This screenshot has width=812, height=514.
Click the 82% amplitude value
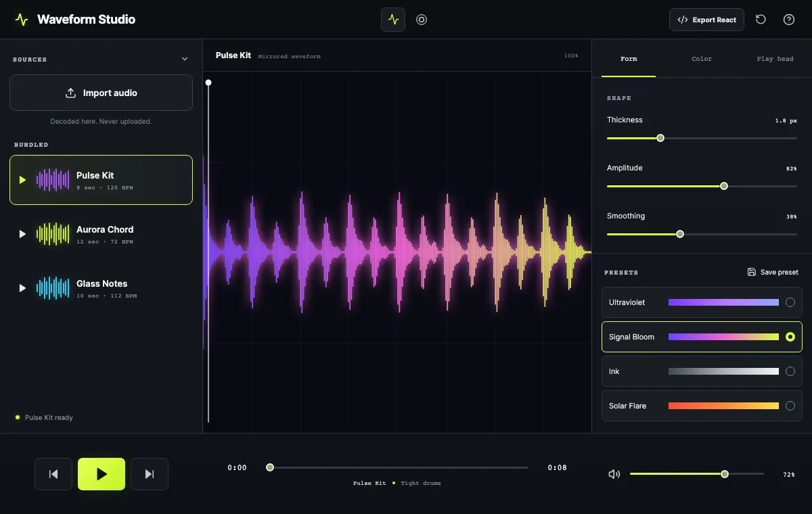pos(791,168)
